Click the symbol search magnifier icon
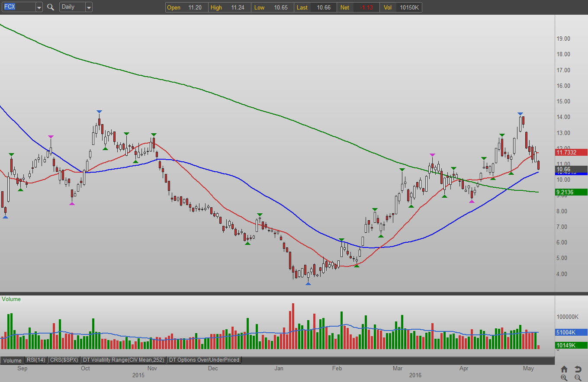 click(x=51, y=7)
